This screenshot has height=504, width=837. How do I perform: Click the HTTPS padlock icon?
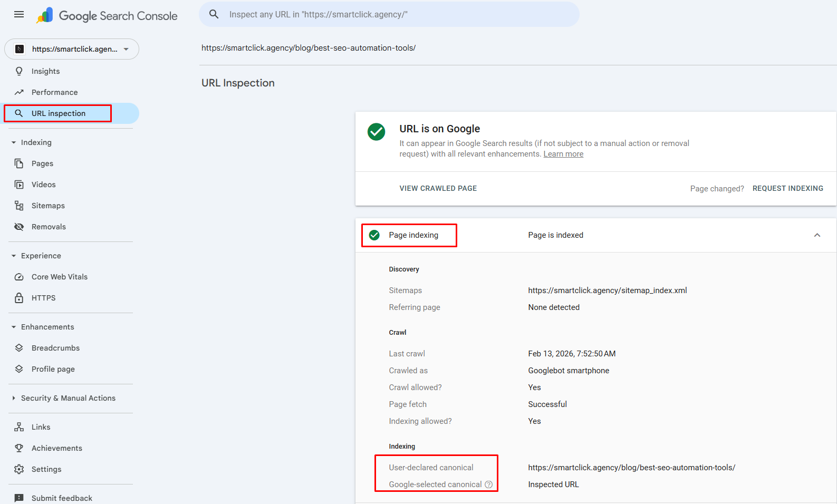pos(19,298)
